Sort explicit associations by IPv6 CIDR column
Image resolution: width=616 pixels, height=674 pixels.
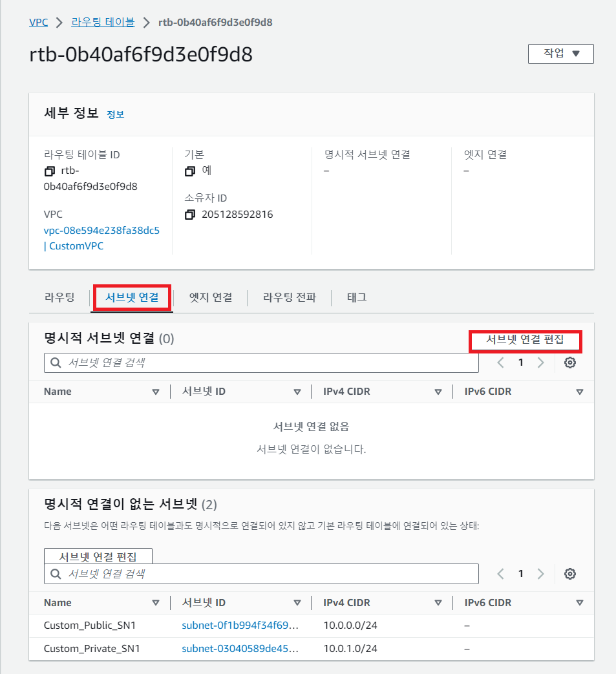[579, 392]
